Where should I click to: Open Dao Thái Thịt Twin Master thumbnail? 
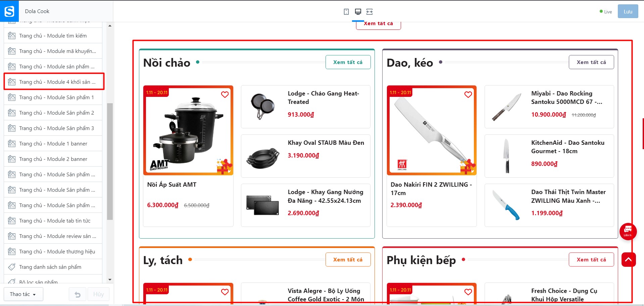click(506, 205)
